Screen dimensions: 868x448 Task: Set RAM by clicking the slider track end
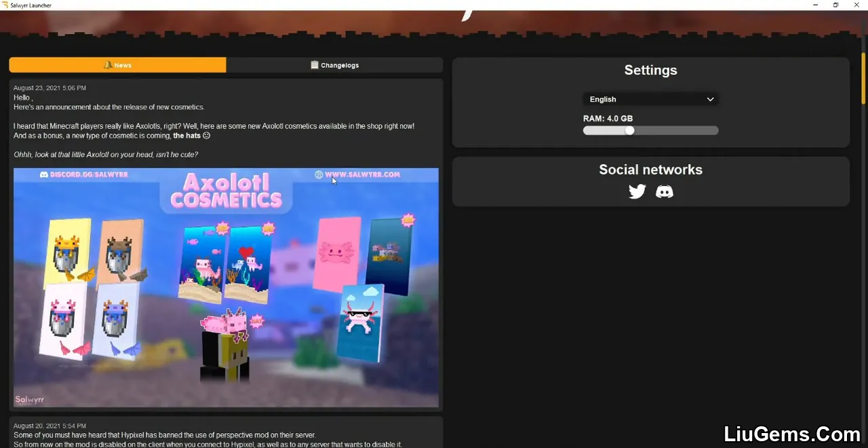(x=715, y=130)
